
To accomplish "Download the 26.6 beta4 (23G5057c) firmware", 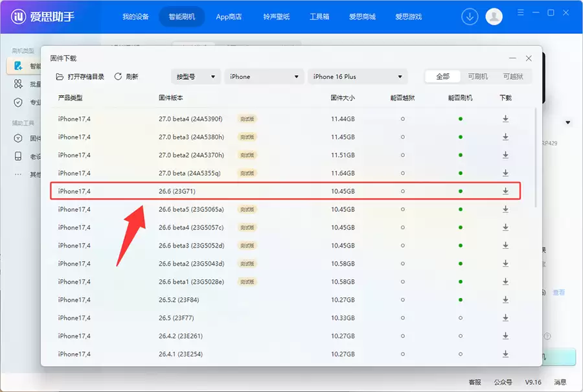I will click(505, 227).
